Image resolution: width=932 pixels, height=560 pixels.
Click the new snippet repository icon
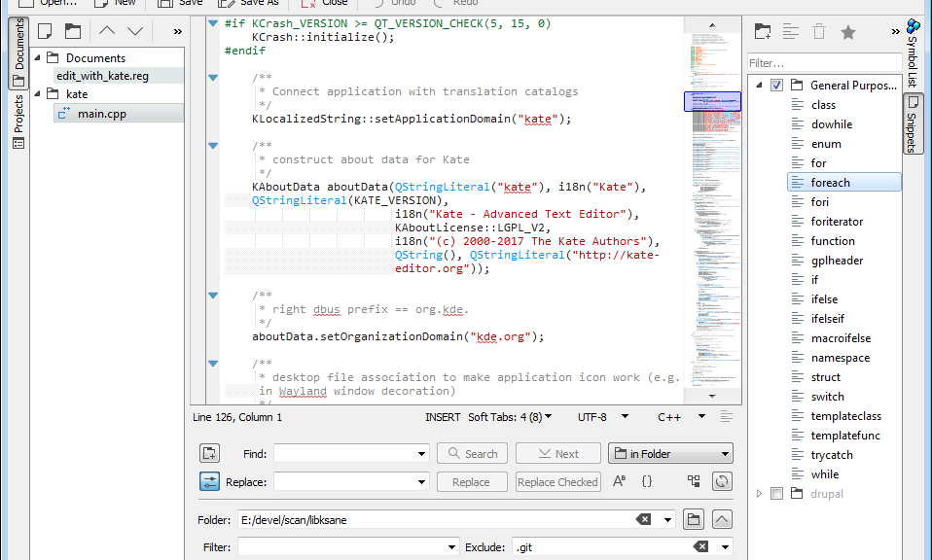[763, 32]
